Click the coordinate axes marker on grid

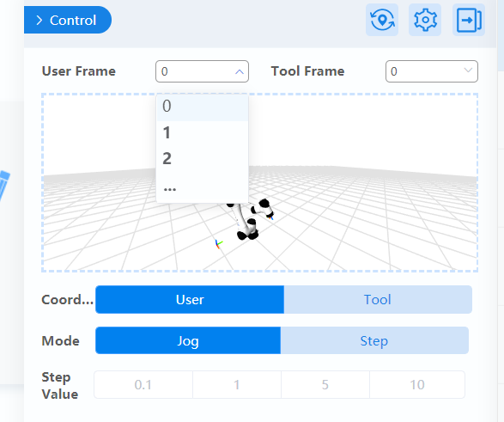point(219,244)
